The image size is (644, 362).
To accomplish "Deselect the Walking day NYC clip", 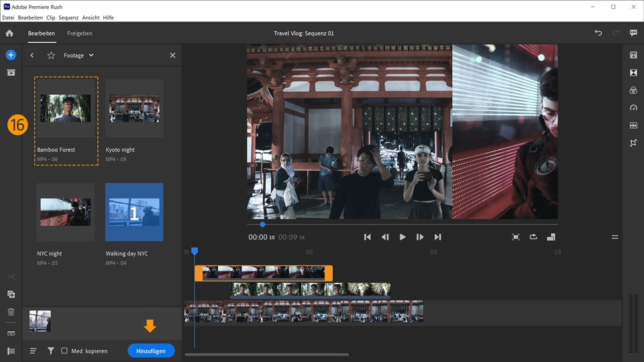I will pyautogui.click(x=134, y=213).
